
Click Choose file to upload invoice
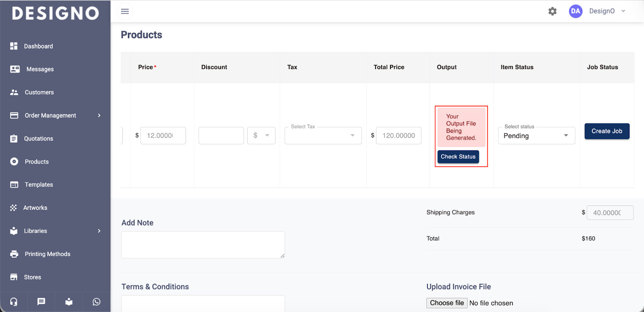tap(447, 303)
